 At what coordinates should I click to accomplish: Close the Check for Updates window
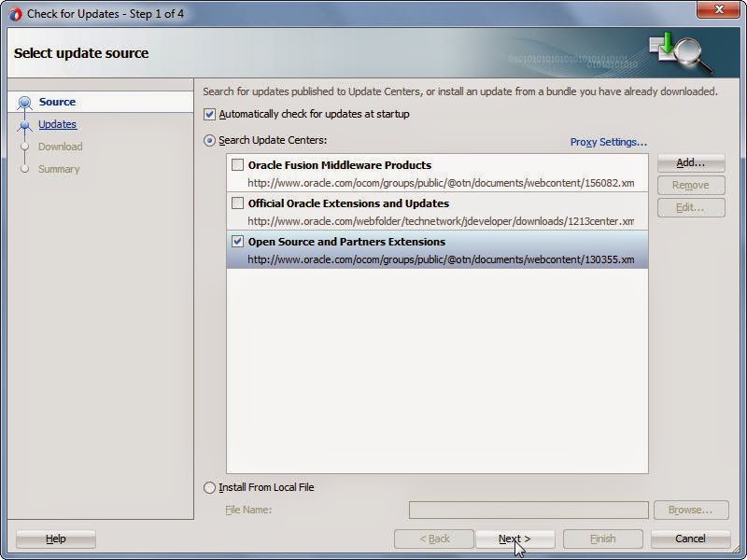click(x=718, y=9)
